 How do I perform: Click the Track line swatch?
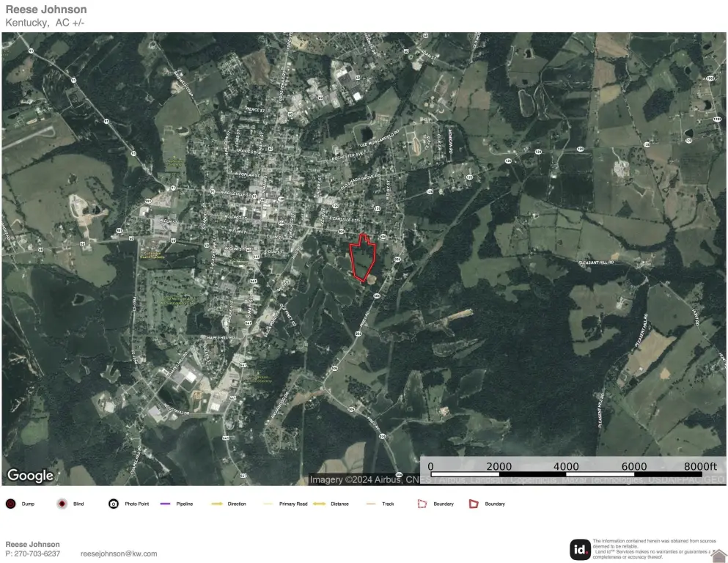pos(371,504)
